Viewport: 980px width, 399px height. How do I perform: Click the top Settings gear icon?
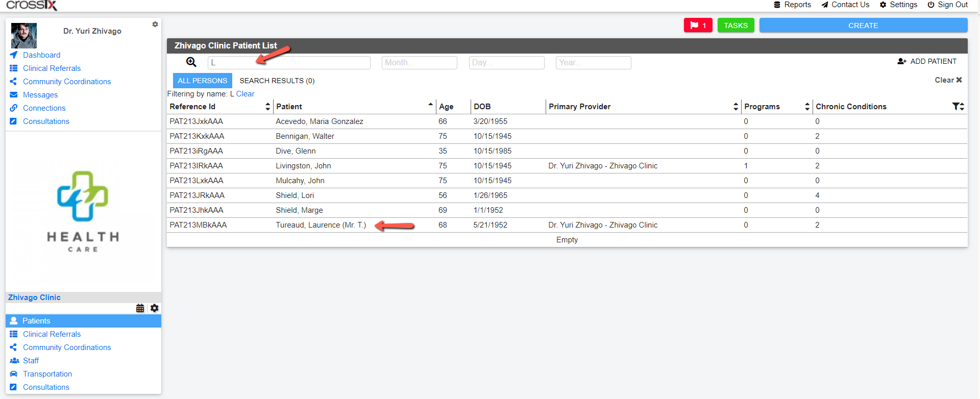[883, 5]
